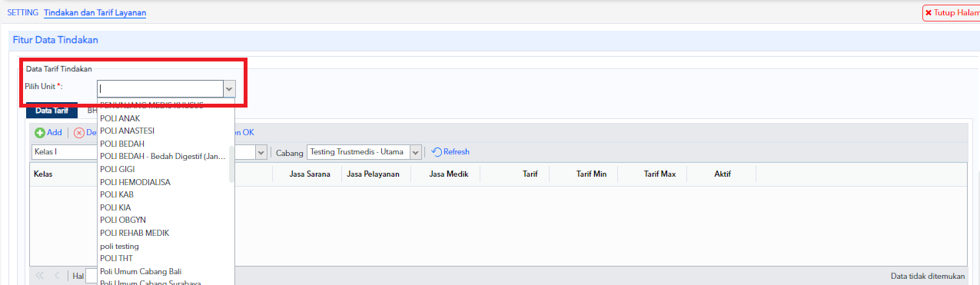Select poli testing from the list
Viewport: 980px width, 285px height.
[120, 246]
